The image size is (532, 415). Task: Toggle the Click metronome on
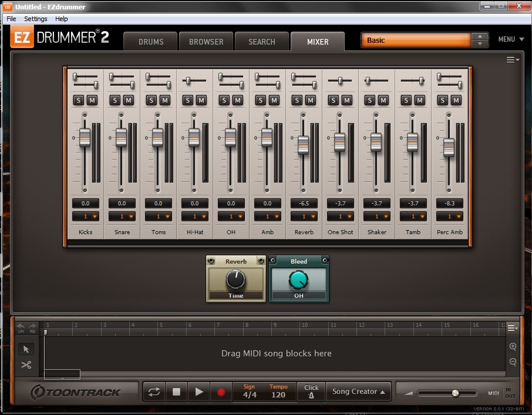[311, 392]
